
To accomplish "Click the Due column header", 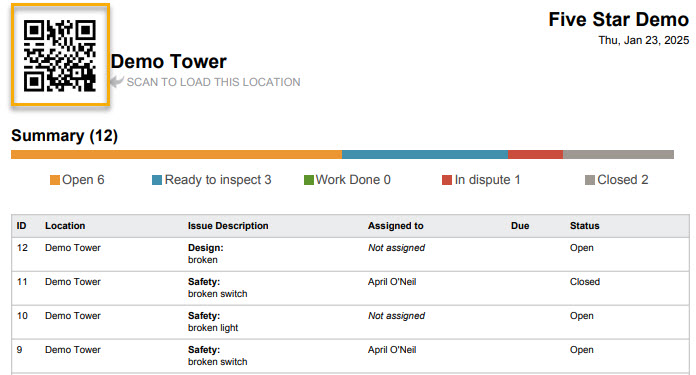I will coord(520,225).
